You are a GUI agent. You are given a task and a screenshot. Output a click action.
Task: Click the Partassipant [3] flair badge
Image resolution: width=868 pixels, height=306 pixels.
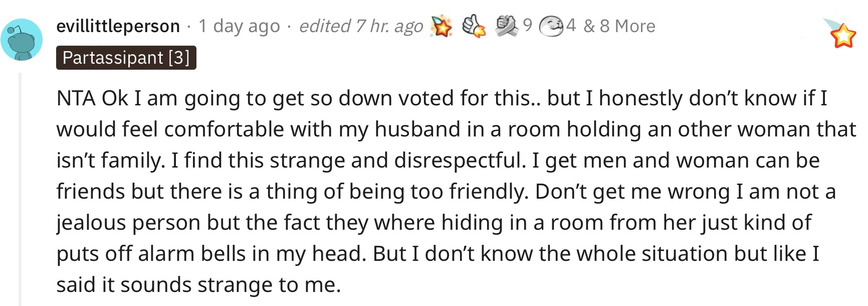click(126, 58)
